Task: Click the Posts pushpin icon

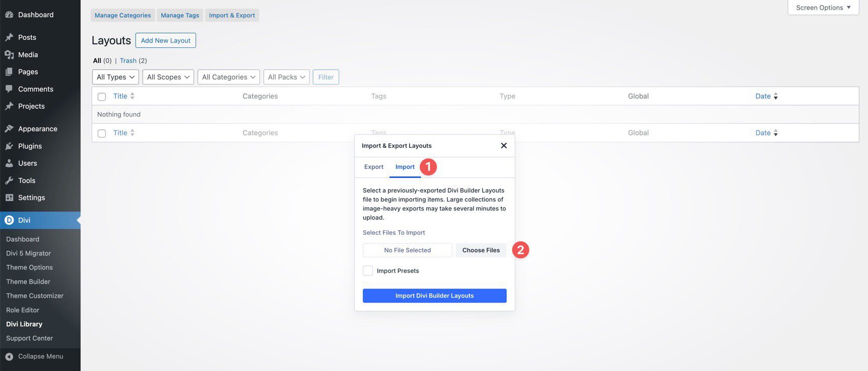Action: [9, 37]
